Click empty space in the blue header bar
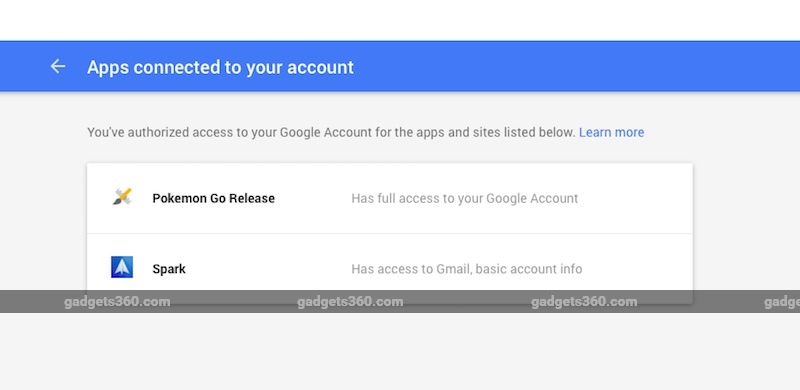 [x=561, y=66]
